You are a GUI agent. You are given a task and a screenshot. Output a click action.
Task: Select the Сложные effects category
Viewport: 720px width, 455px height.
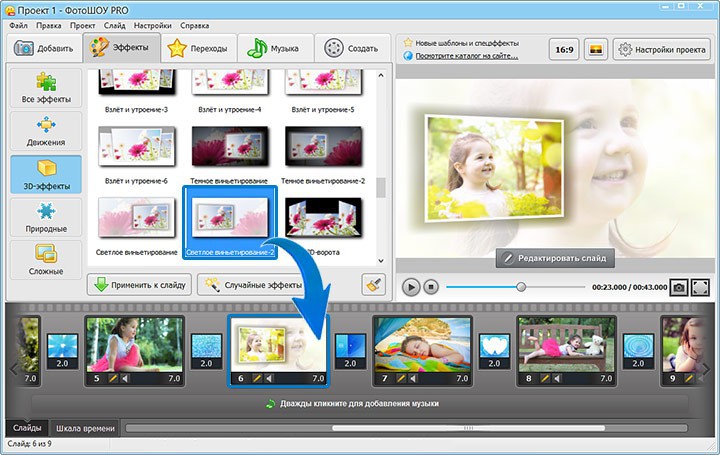point(46,260)
